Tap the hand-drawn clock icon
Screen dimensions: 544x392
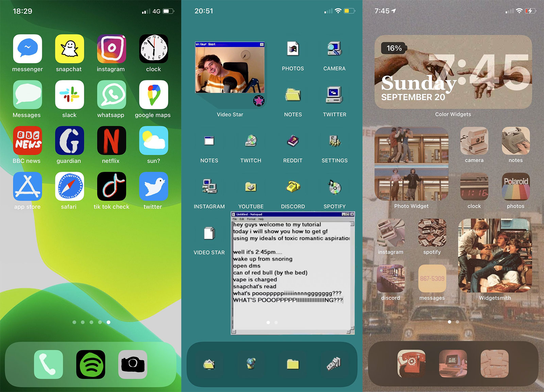154,49
